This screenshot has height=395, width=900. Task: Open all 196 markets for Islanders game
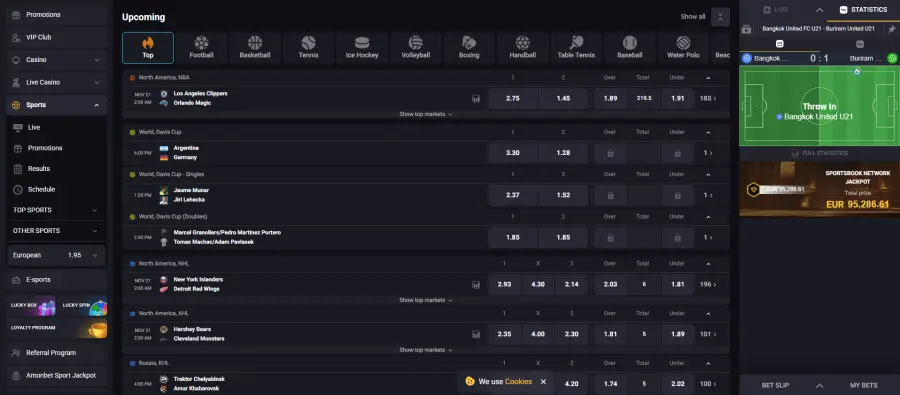(708, 284)
